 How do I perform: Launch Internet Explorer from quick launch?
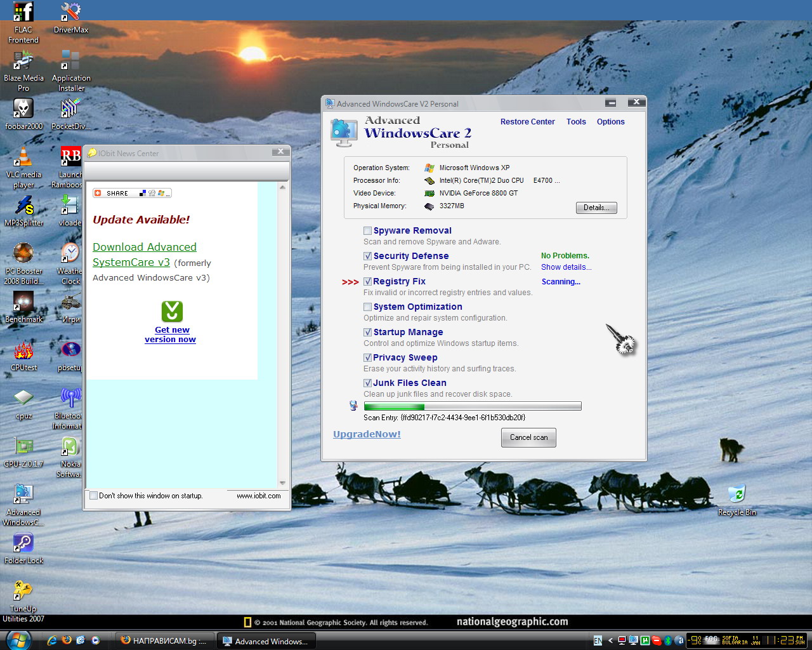coord(52,640)
